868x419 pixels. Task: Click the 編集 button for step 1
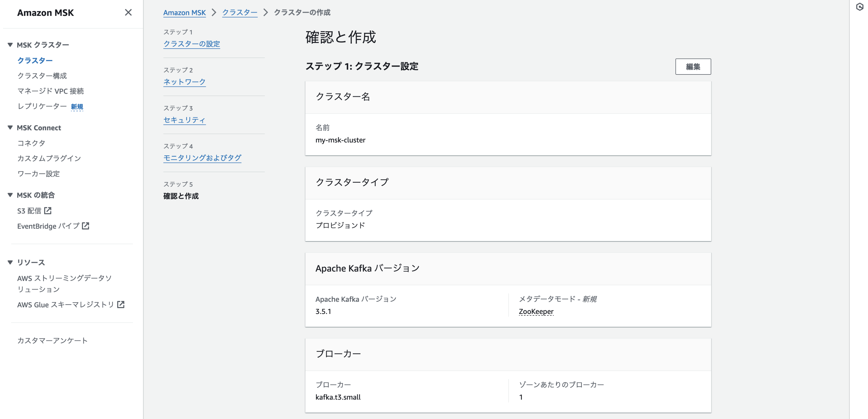pos(693,67)
